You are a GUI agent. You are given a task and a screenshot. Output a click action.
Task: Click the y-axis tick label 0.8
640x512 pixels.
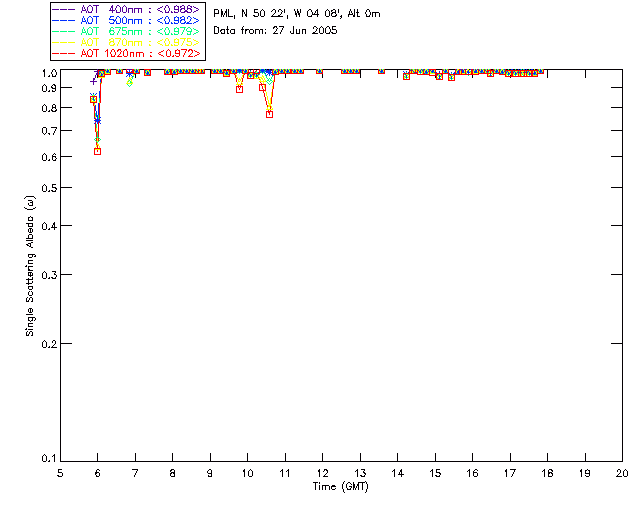tap(49, 109)
